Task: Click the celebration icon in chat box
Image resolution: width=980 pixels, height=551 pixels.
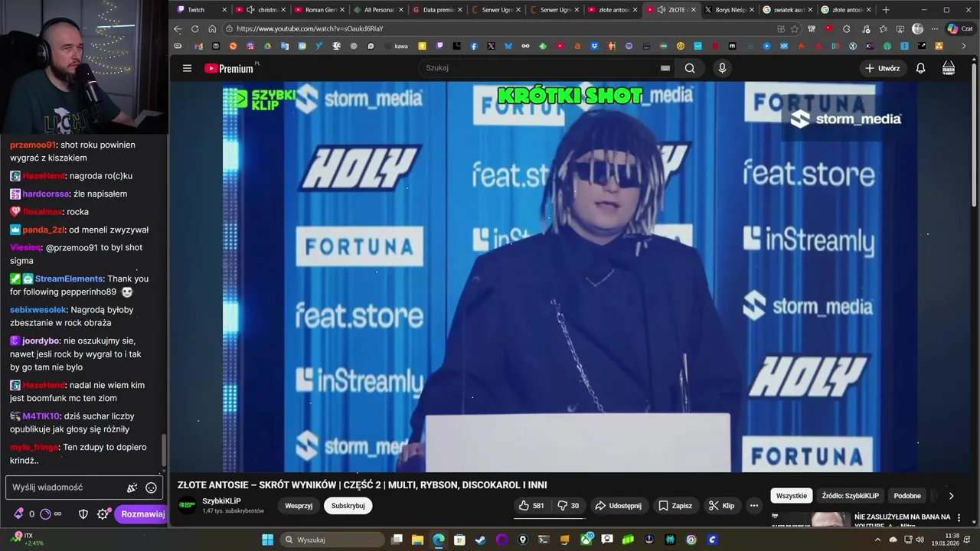Action: [132, 487]
